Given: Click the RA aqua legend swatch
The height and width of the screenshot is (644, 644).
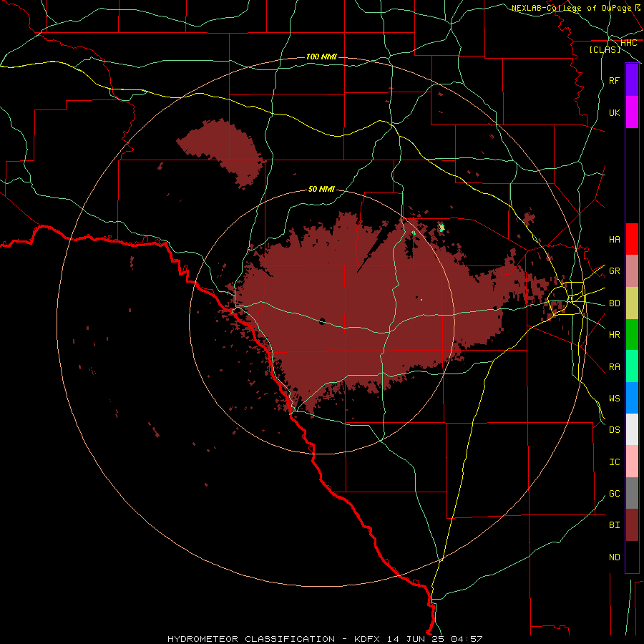Looking at the screenshot, I should 632,366.
